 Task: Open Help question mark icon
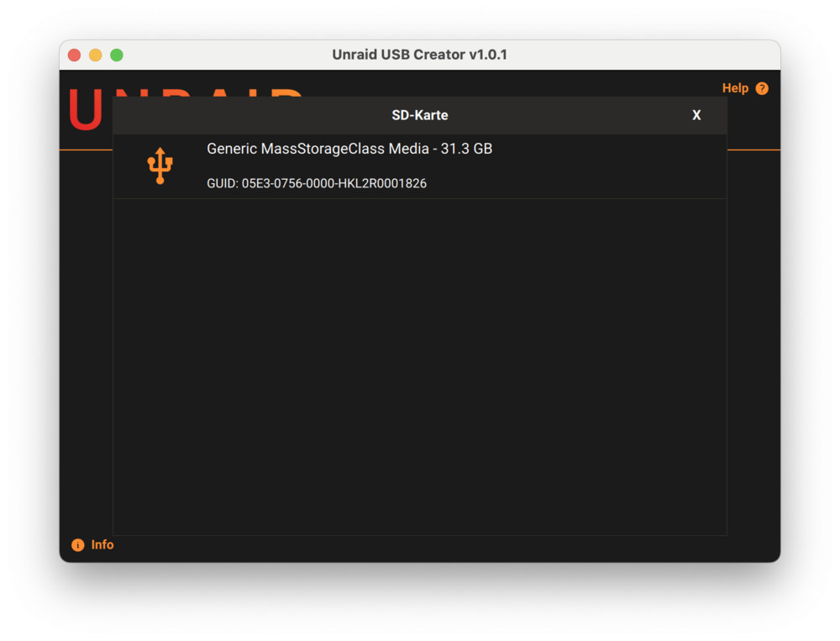tap(762, 88)
